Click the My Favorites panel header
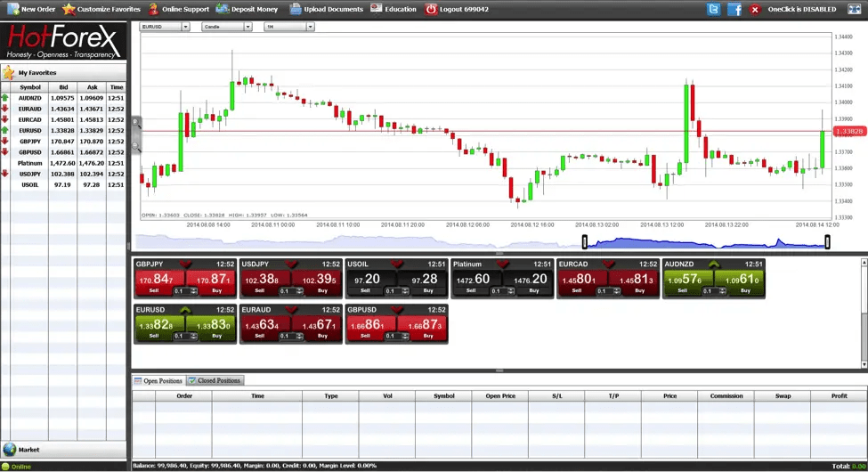Viewport: 868px width, 472px height. click(x=64, y=72)
